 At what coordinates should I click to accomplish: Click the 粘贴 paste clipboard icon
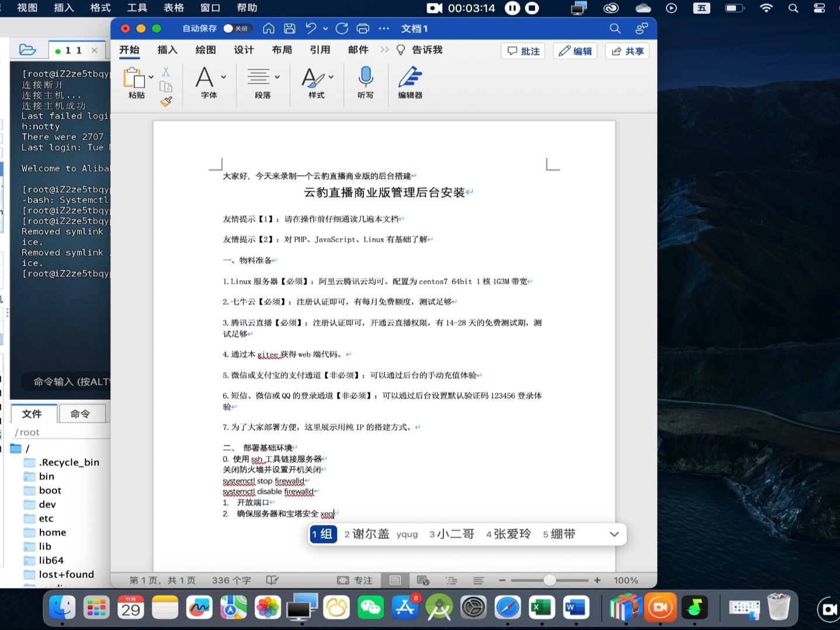pos(134,78)
